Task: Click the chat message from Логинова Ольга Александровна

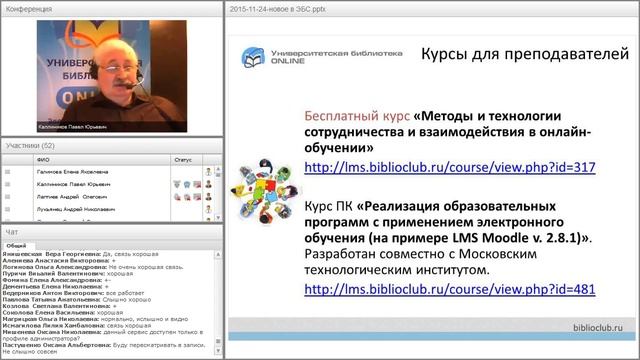Action: pyautogui.click(x=93, y=267)
